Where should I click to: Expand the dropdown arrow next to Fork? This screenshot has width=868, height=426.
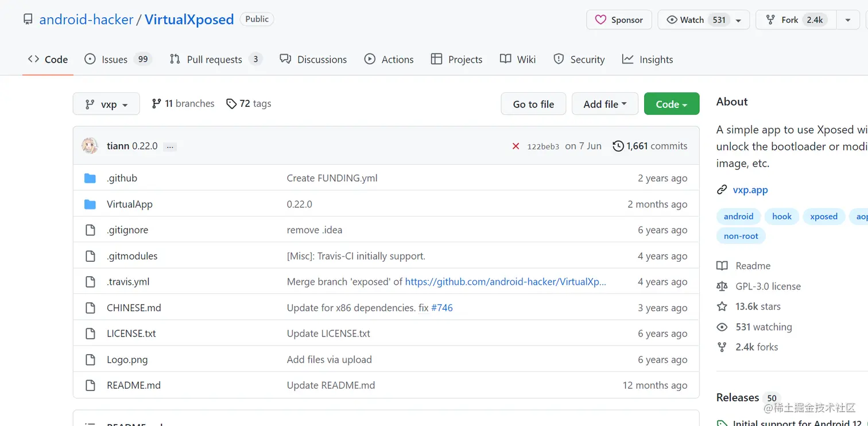[x=848, y=20]
